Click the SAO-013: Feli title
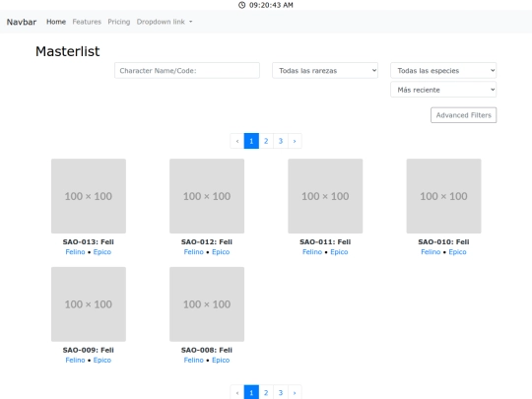 pyautogui.click(x=89, y=242)
